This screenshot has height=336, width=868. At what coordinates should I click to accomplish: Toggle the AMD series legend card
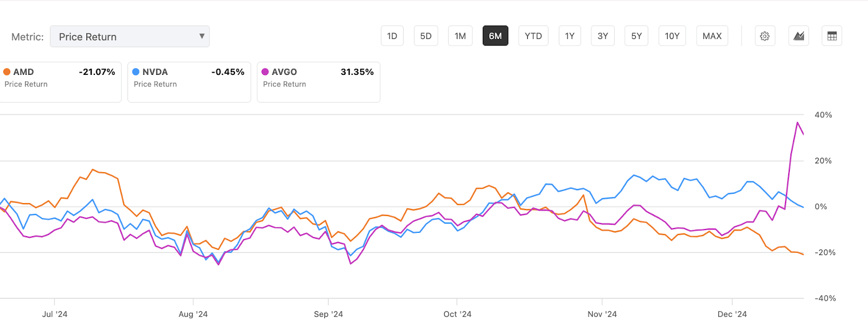coord(60,82)
